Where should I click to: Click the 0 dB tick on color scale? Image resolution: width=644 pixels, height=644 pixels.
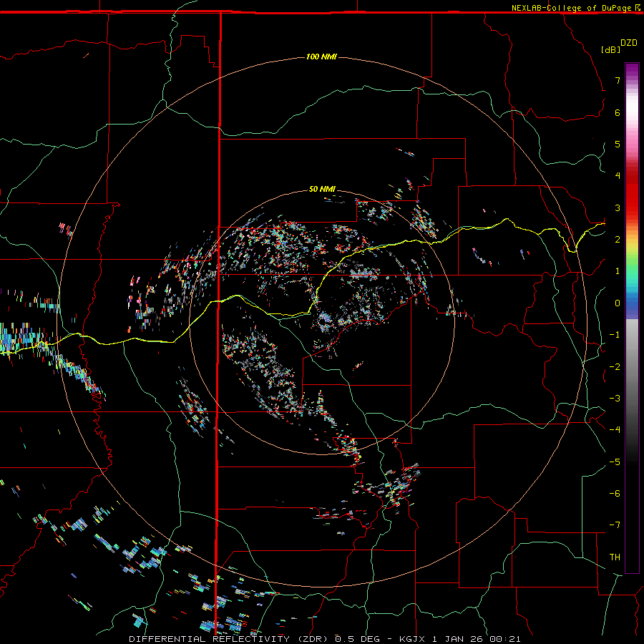tap(618, 303)
